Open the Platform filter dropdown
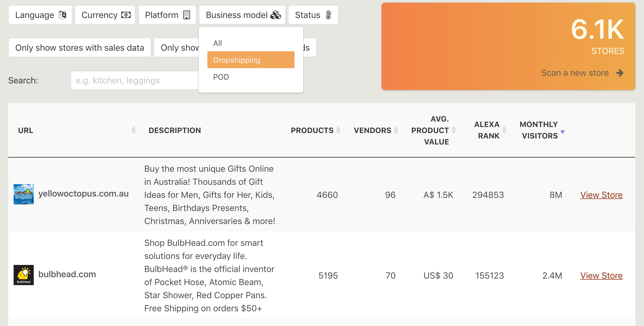 coord(167,15)
